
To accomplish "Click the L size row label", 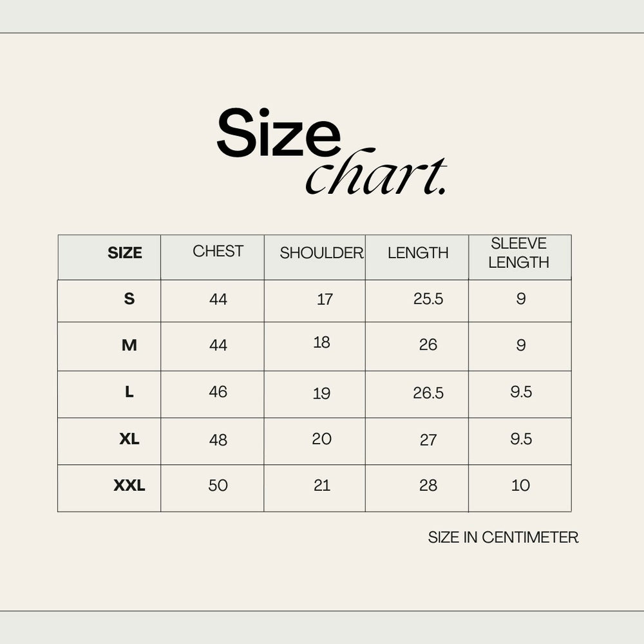I will tap(129, 392).
